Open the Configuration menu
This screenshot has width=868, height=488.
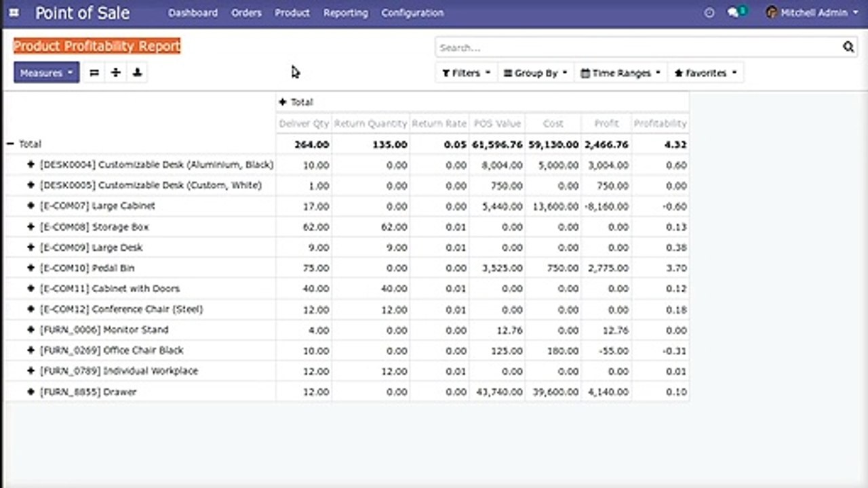[412, 13]
